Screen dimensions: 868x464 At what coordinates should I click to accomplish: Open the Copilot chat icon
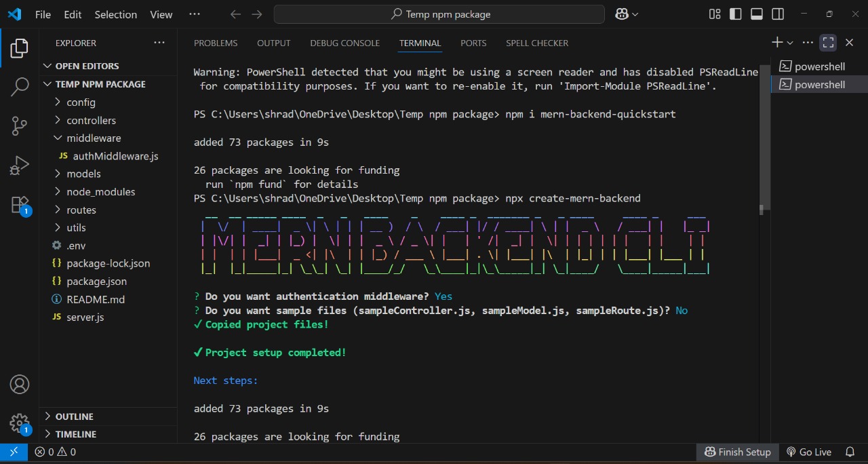click(x=622, y=14)
